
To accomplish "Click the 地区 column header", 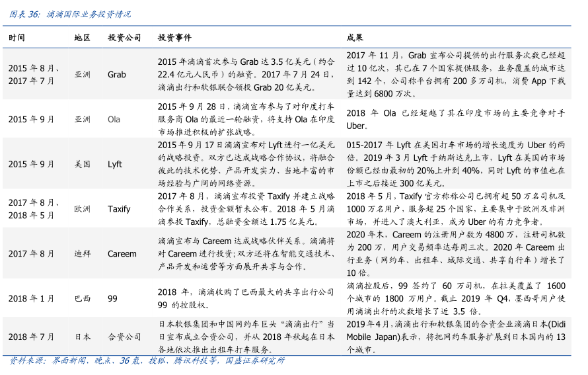I will click(82, 38).
